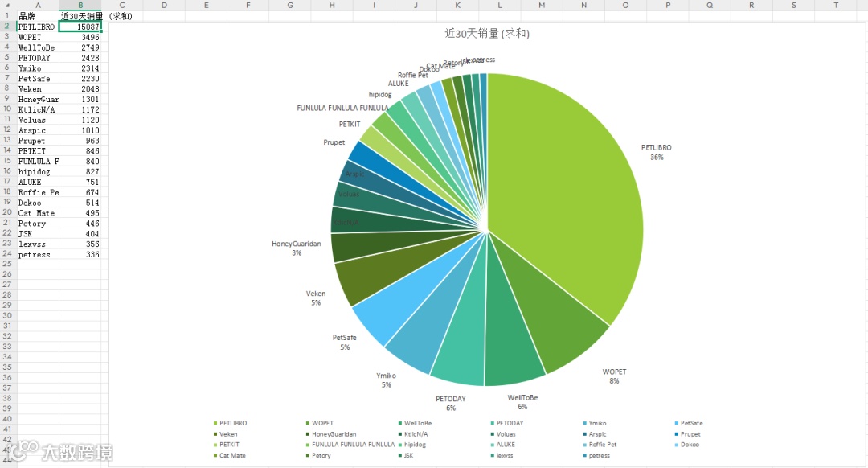Select the Cat Mate cell in column A
The image size is (868, 468).
pos(38,212)
